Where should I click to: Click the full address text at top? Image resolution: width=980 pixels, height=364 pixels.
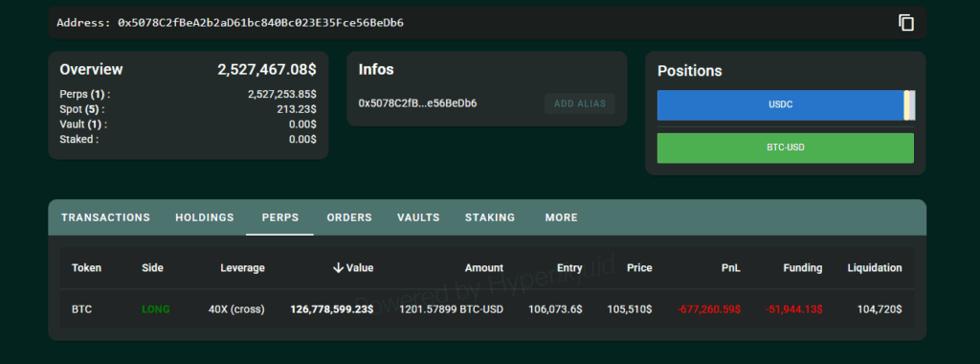point(230,23)
